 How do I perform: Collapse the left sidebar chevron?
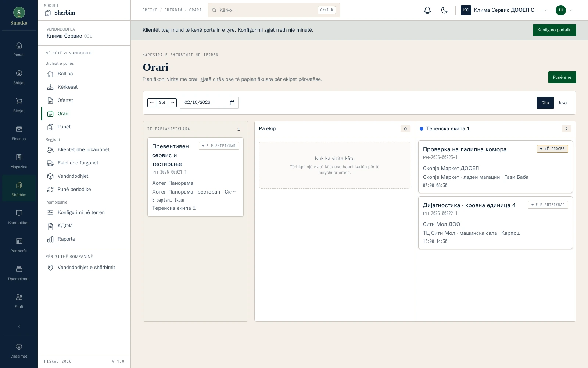point(19,326)
